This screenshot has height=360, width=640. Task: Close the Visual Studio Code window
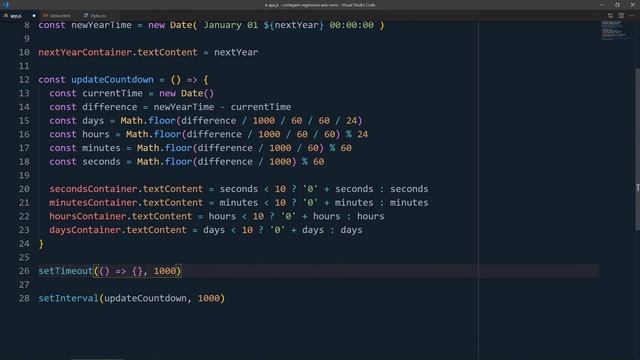point(632,5)
